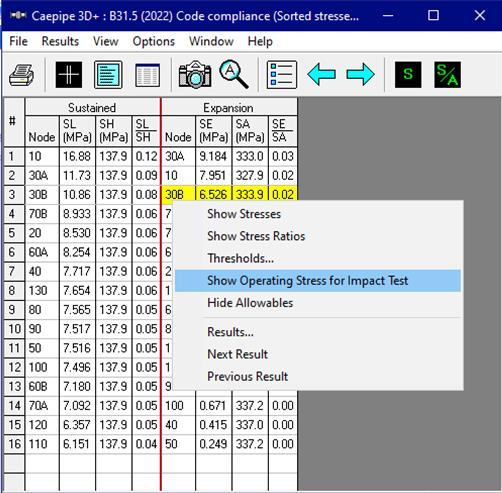Image resolution: width=502 pixels, height=493 pixels.
Task: Choose Show Stress Ratios in context menu
Action: (318, 236)
